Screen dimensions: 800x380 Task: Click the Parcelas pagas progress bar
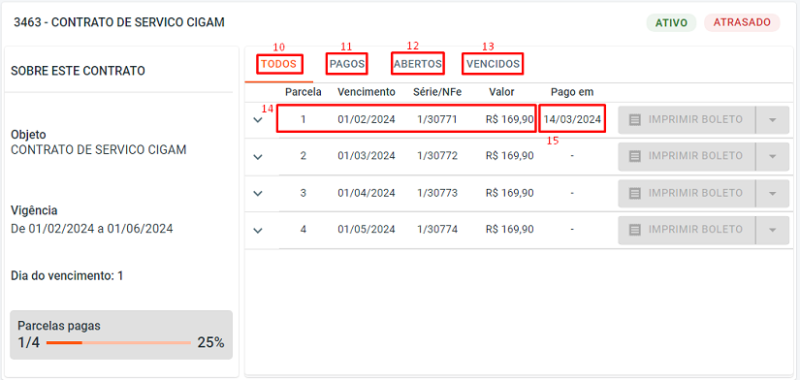118,343
